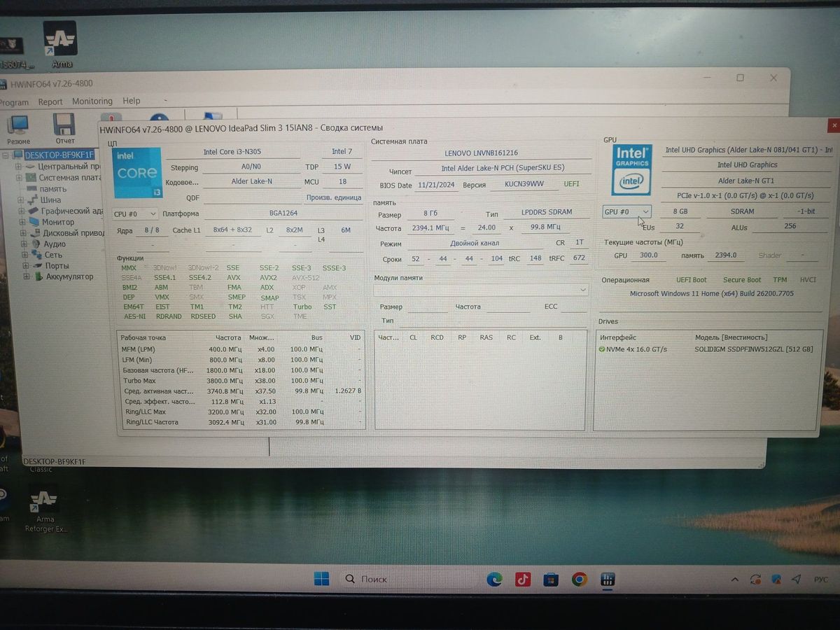Open Microsoft Store from the taskbar
Image resolution: width=840 pixels, height=630 pixels.
551,580
